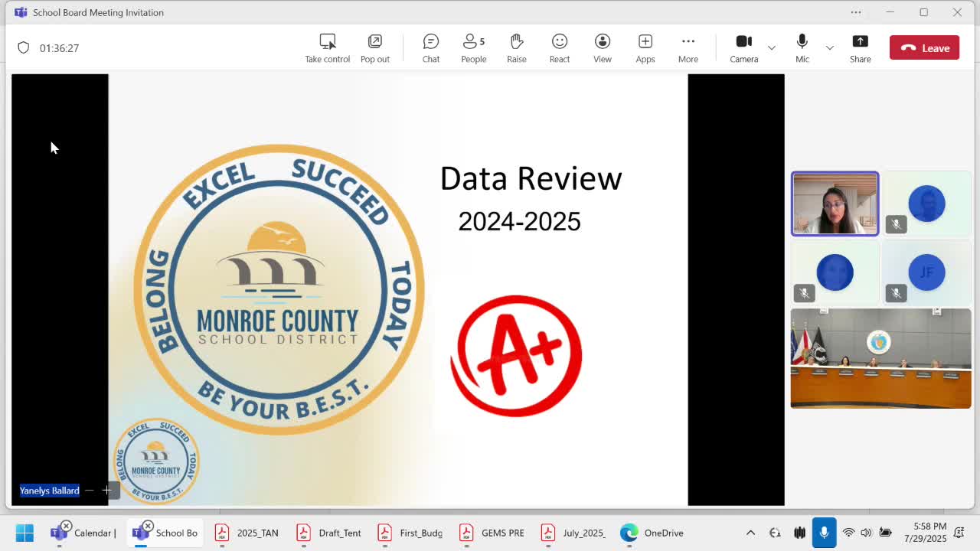
Task: Click the Data Review slide title
Action: (x=531, y=178)
